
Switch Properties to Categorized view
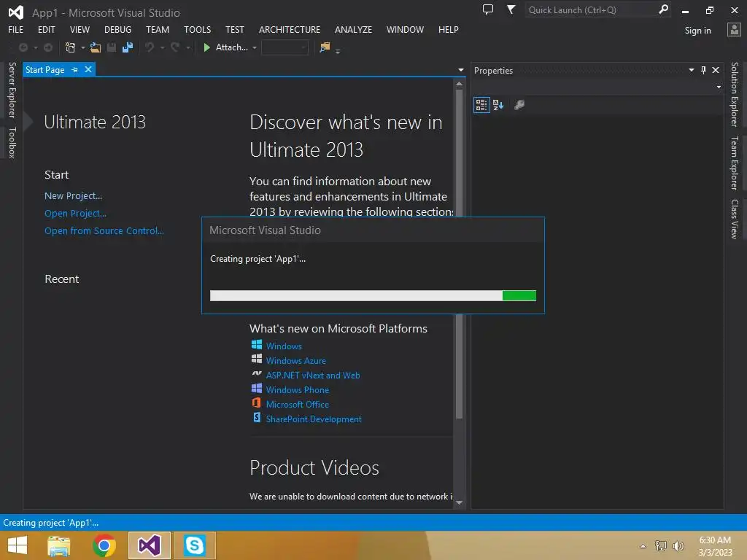(x=481, y=105)
